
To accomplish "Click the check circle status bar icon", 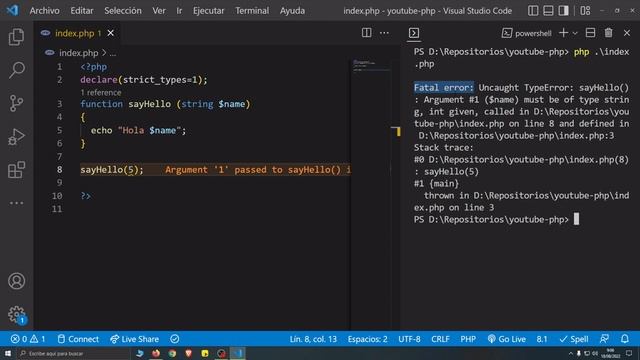I will 175,339.
